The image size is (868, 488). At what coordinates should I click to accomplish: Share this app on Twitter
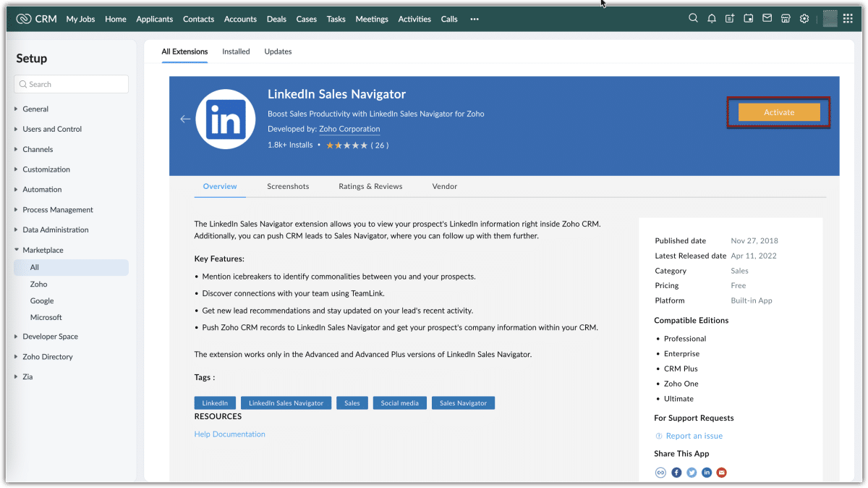pos(692,473)
